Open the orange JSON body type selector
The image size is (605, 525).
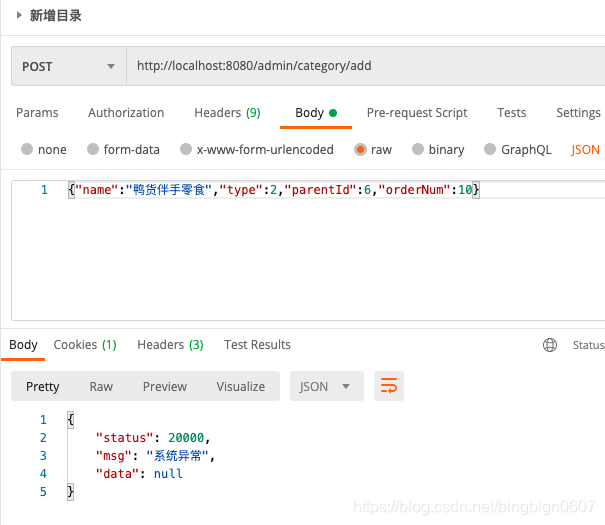point(585,150)
